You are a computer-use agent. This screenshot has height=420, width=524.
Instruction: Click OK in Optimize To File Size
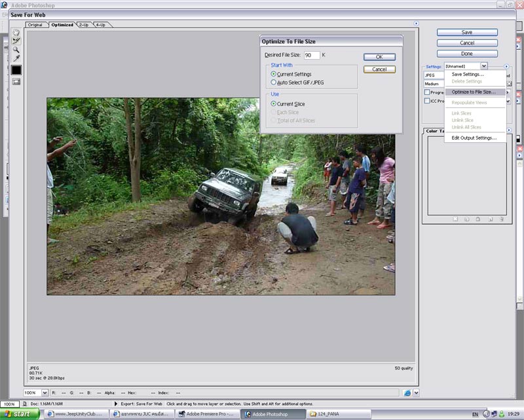pos(379,57)
